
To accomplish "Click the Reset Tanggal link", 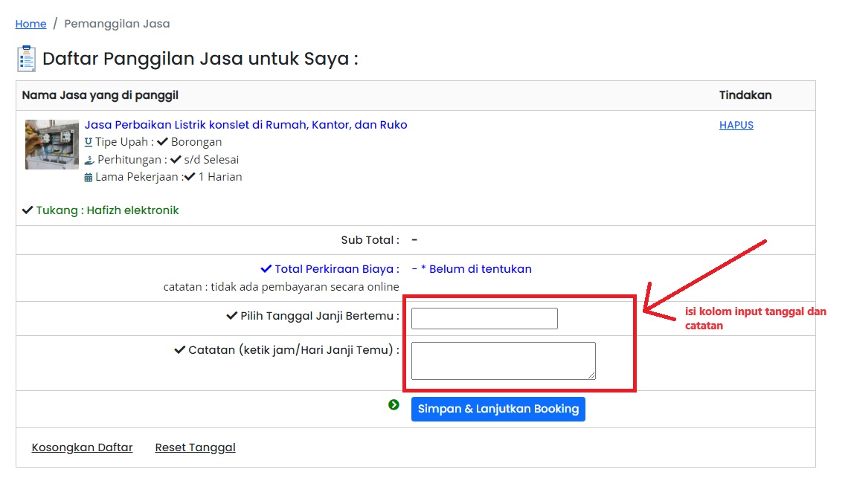I will [x=195, y=448].
